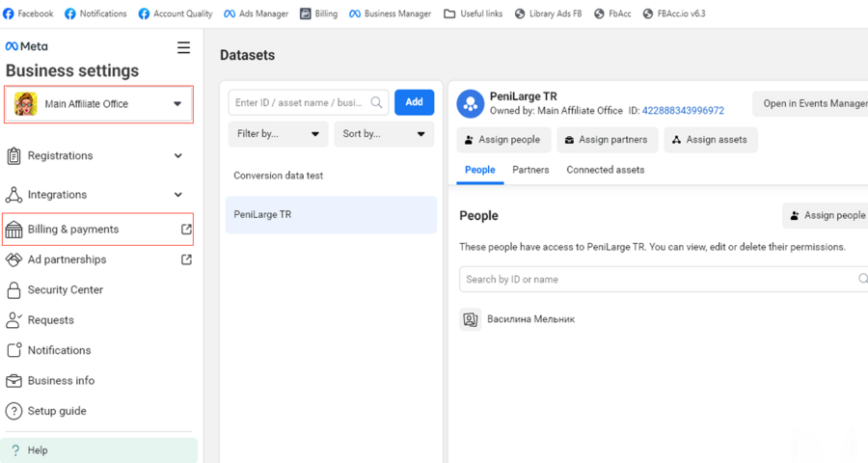Click the Assign partners button
Screen dimensions: 868x463
[x=608, y=140]
